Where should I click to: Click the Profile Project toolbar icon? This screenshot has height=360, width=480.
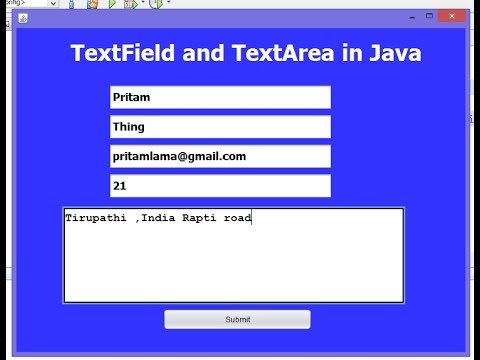156,4
